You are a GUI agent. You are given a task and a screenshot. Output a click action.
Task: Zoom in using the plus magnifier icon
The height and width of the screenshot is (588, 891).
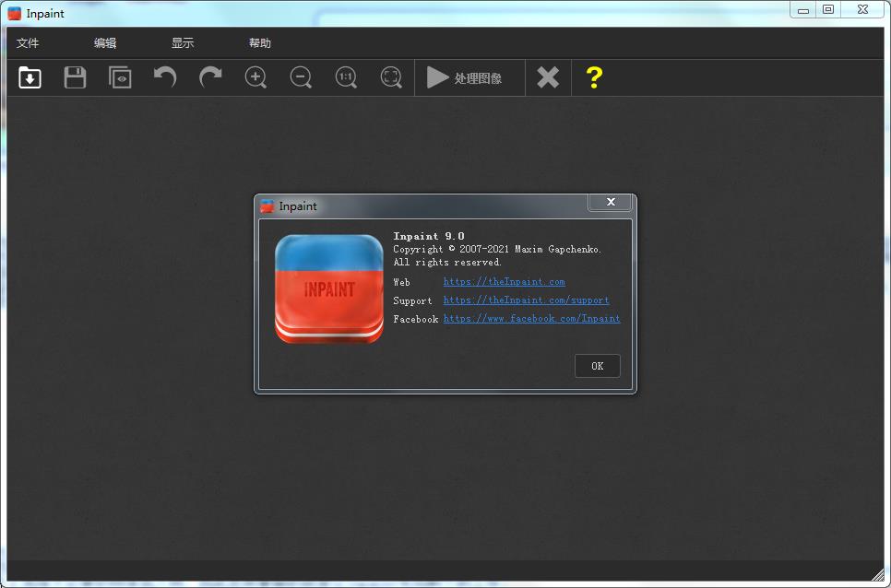tap(255, 77)
